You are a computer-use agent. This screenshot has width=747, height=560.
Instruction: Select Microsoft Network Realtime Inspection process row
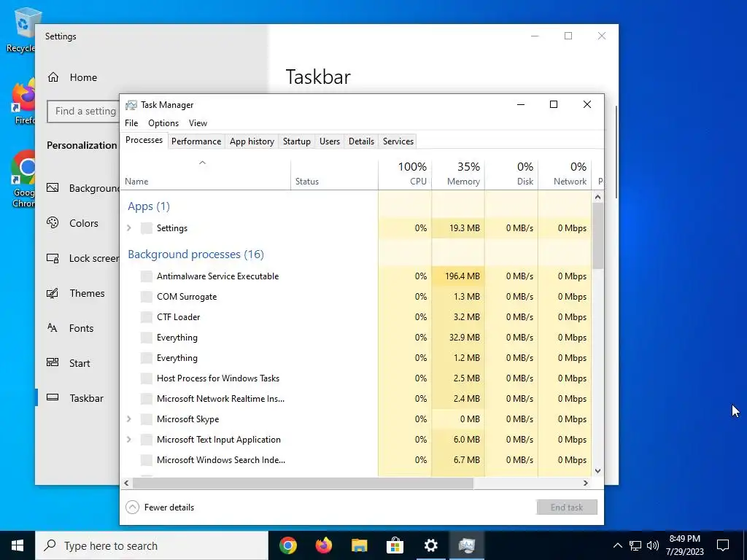pyautogui.click(x=356, y=399)
